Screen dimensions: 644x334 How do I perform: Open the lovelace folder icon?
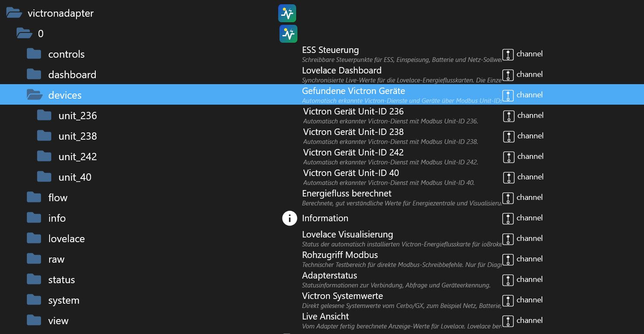(34, 239)
